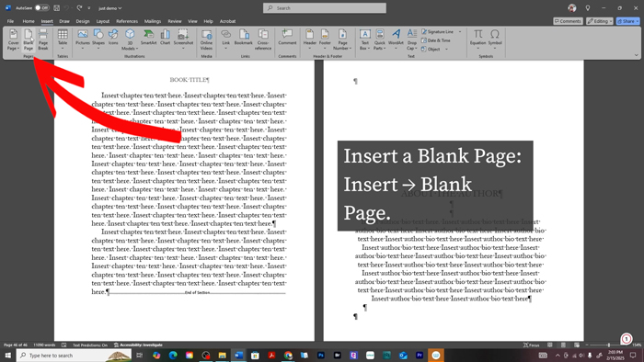
Task: Toggle Text Predictions in status bar
Action: click(90, 345)
